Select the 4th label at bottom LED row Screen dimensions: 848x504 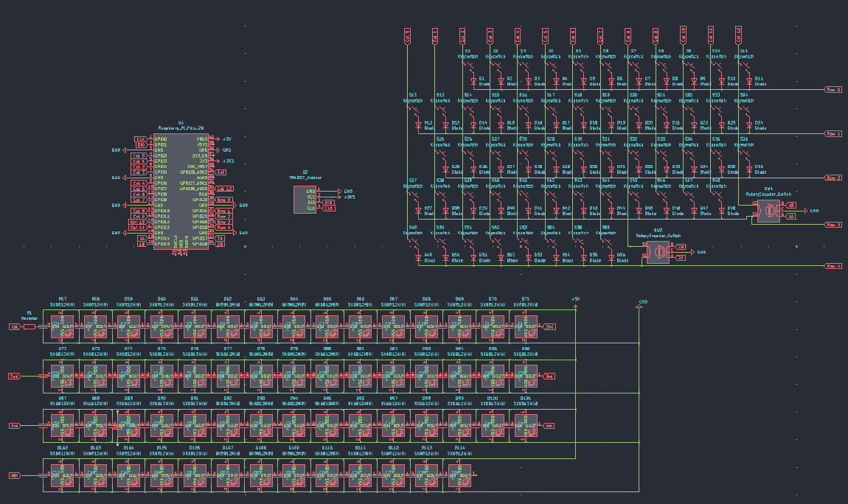tap(14, 475)
